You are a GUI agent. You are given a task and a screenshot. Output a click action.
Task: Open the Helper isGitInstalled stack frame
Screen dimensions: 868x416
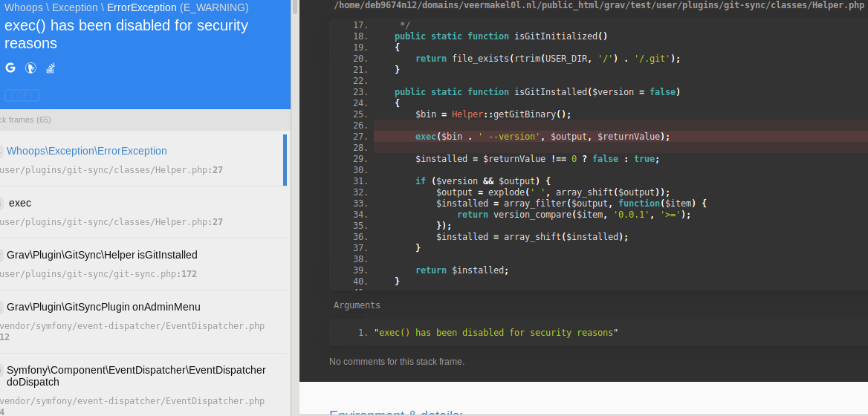[x=143, y=264]
